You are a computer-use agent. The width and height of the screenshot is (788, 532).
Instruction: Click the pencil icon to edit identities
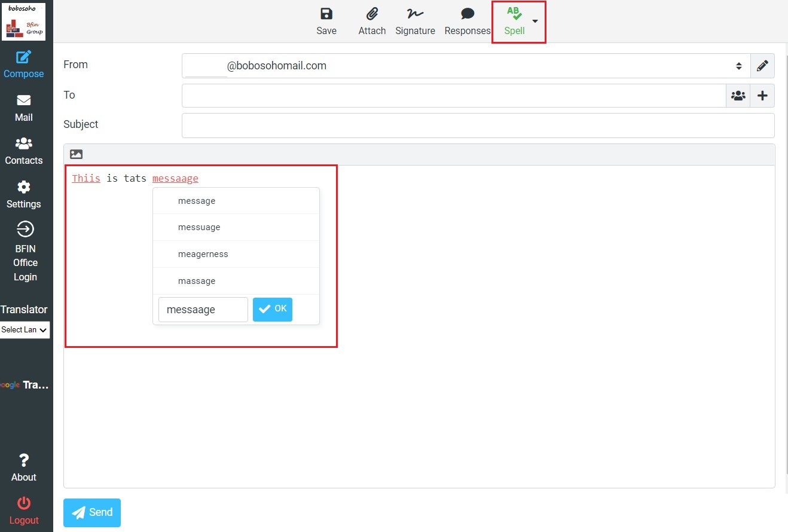pos(762,66)
